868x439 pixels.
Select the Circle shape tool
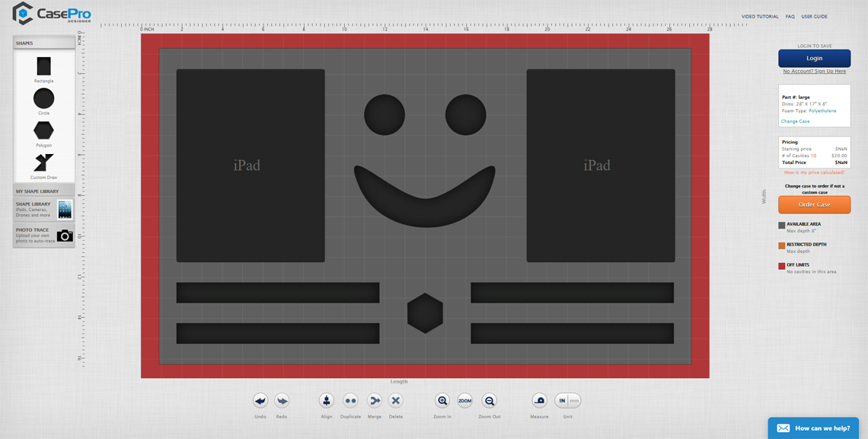point(43,98)
